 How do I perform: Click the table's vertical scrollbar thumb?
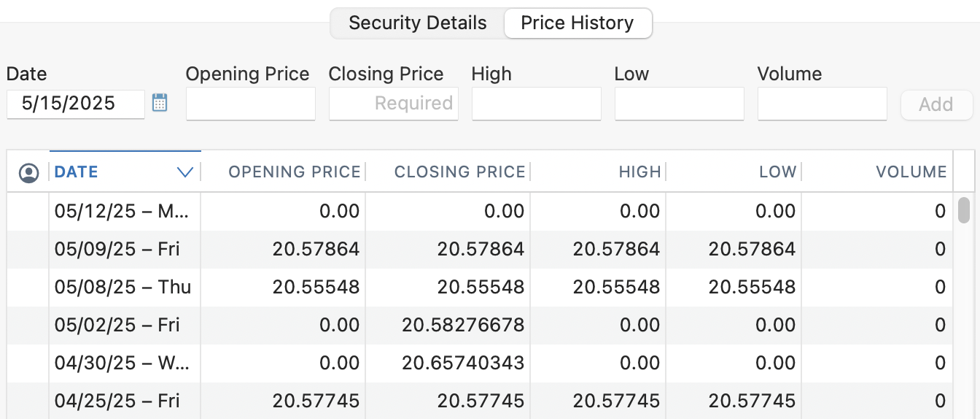[963, 210]
